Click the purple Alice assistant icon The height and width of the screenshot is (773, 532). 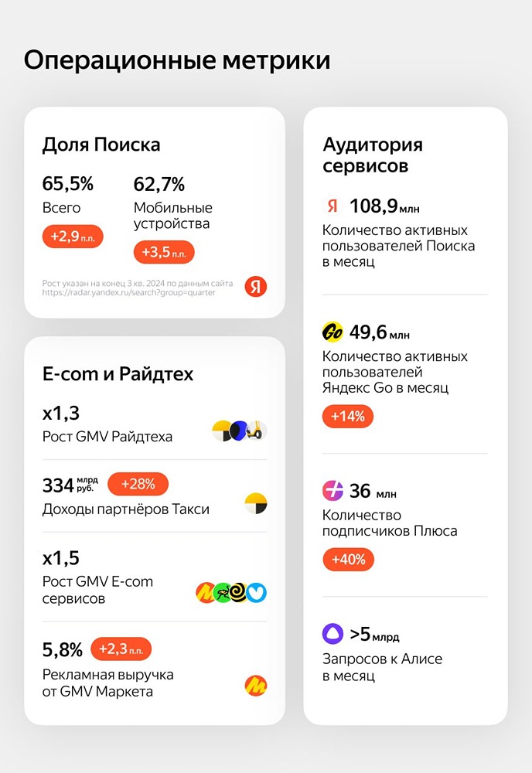(332, 635)
